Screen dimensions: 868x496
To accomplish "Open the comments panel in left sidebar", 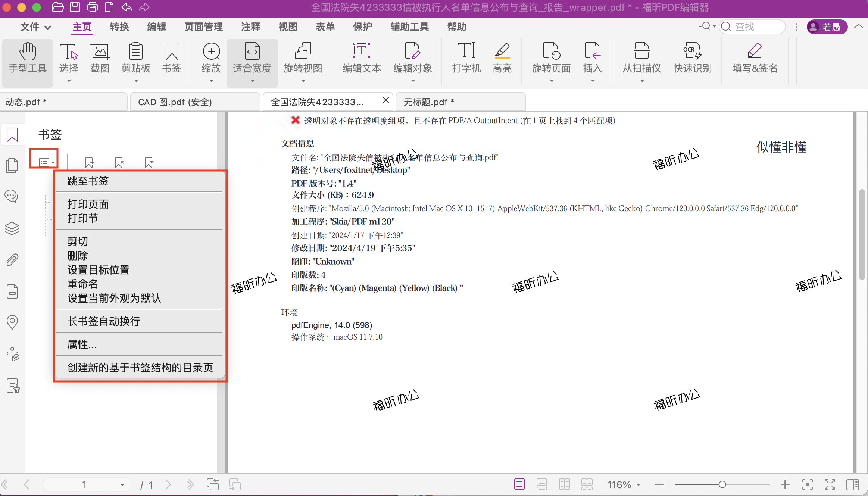I will [12, 196].
